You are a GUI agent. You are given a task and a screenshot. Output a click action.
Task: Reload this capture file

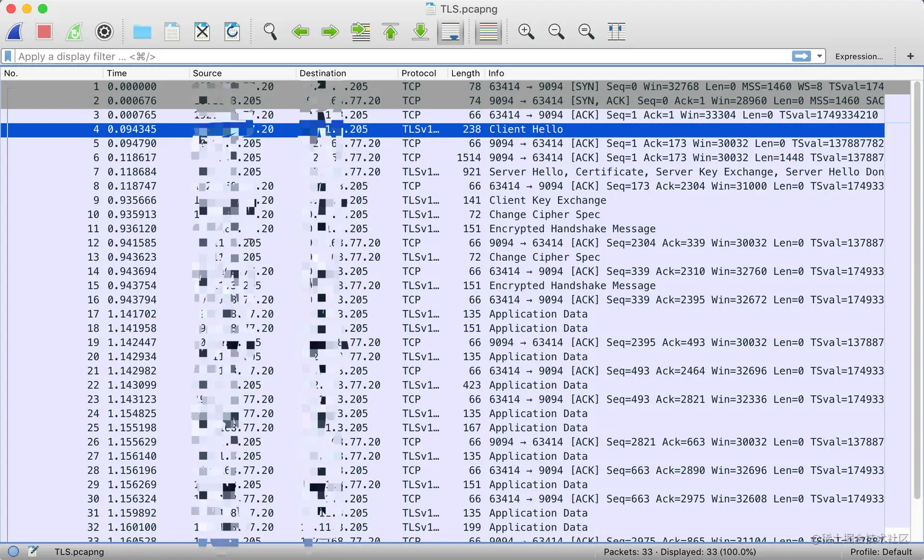pos(232,31)
